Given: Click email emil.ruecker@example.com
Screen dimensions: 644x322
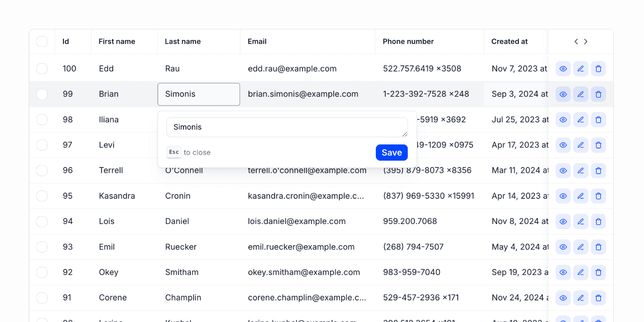Looking at the screenshot, I should (301, 247).
